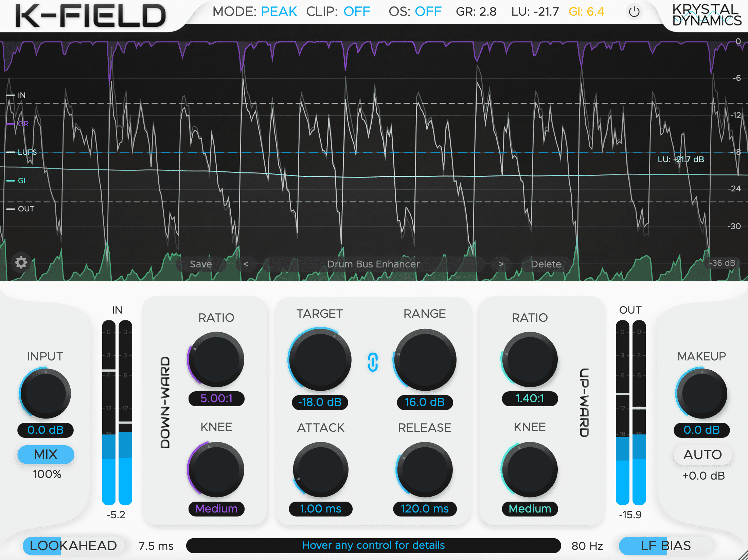Viewport: 748px width, 560px height.
Task: Toggle the plugin power bypass button
Action: pyautogui.click(x=634, y=12)
